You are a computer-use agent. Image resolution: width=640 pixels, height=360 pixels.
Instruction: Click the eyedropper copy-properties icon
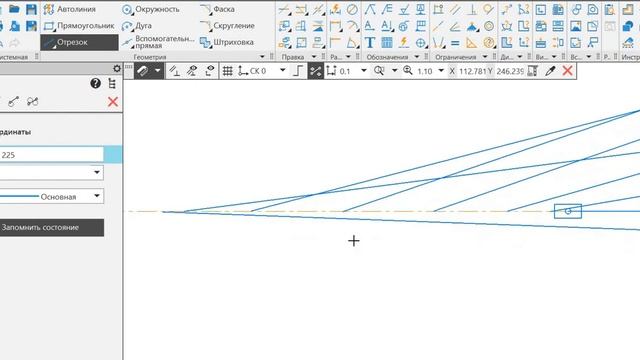[550, 71]
